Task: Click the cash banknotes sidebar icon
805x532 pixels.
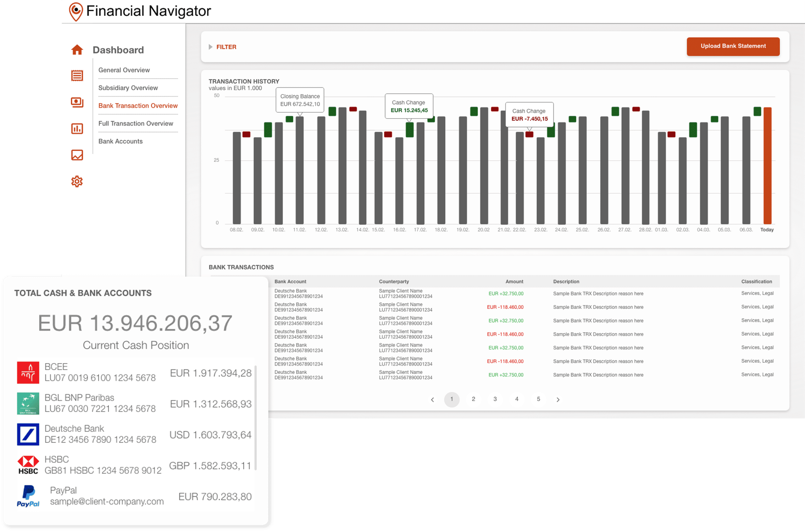Action: point(77,102)
